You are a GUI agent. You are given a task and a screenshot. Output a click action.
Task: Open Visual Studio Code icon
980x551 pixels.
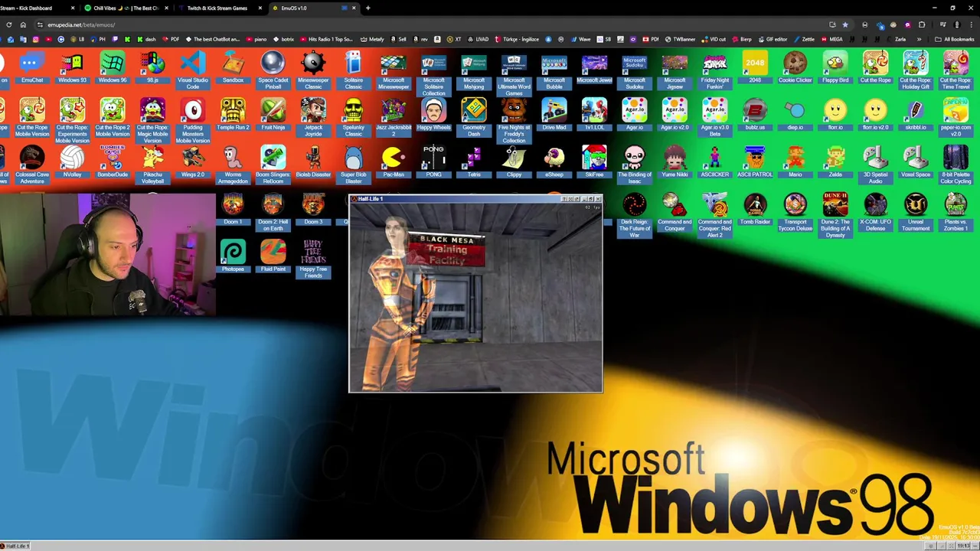coord(193,70)
